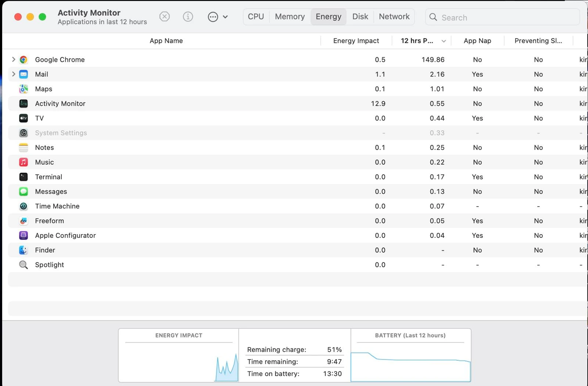
Task: Open the ellipsis action menu
Action: (x=213, y=17)
